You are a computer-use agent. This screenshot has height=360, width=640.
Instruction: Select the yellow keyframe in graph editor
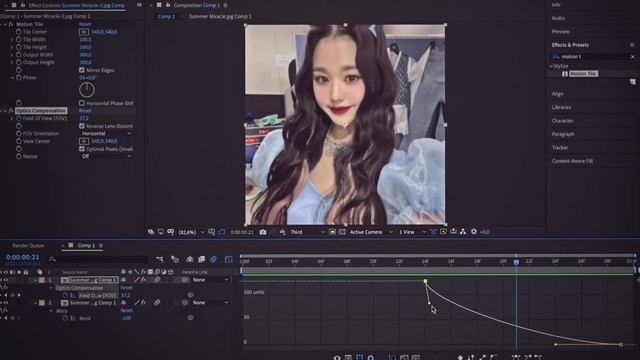(425, 281)
